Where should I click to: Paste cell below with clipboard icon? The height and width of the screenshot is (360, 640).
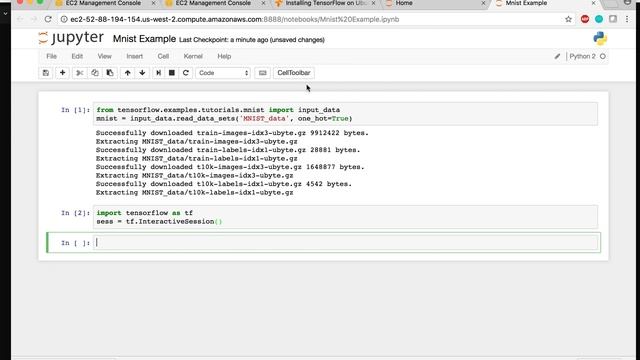pyautogui.click(x=110, y=73)
